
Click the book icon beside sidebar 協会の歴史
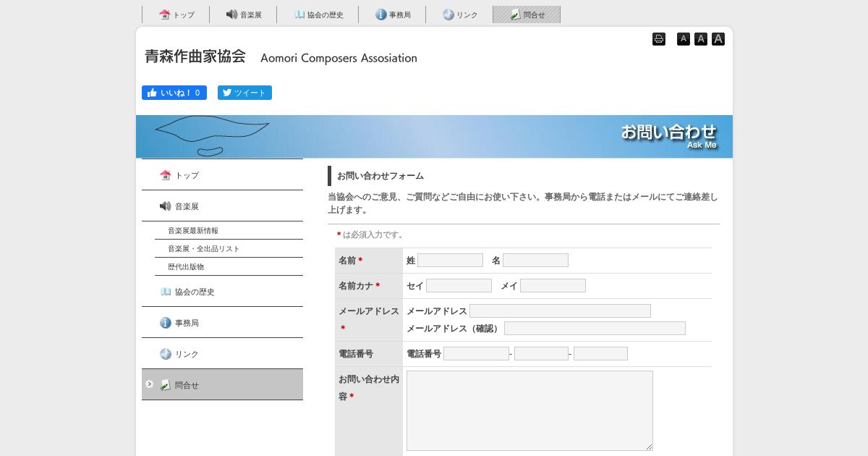(x=166, y=292)
